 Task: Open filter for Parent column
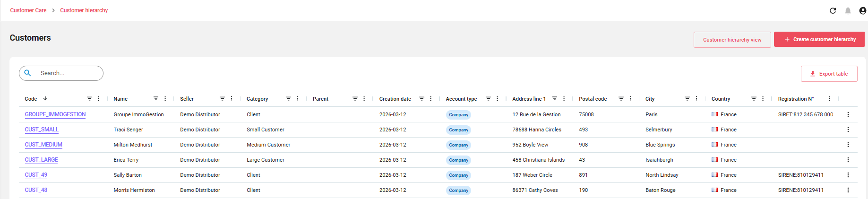(x=355, y=98)
